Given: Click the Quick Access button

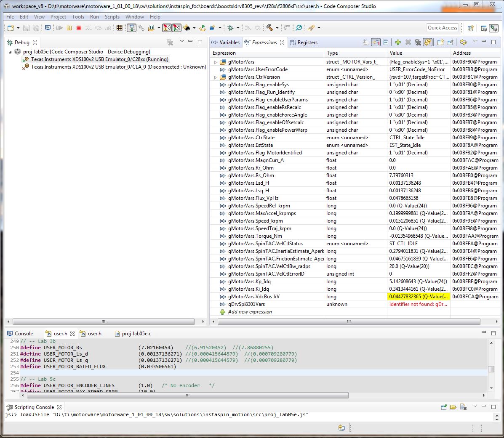Looking at the screenshot, I should point(443,27).
